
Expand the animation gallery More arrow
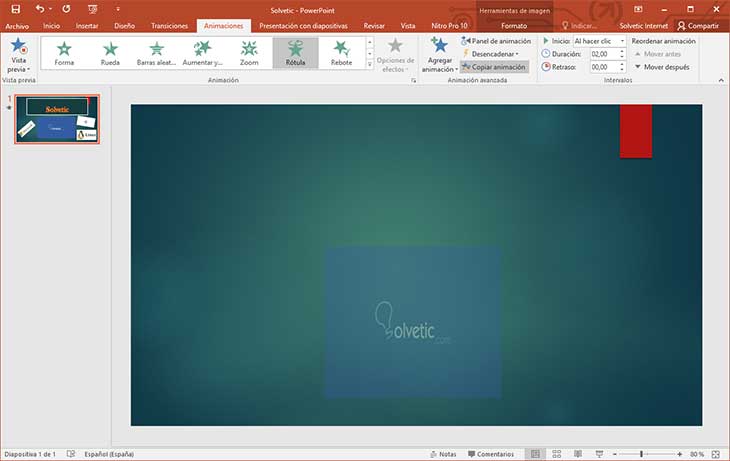click(x=370, y=64)
